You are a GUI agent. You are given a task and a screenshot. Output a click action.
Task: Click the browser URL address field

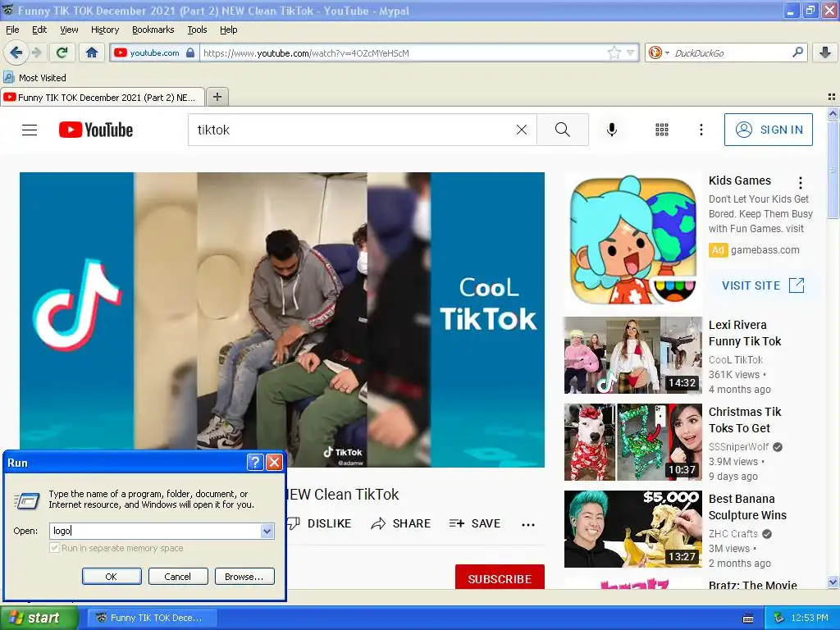[403, 52]
